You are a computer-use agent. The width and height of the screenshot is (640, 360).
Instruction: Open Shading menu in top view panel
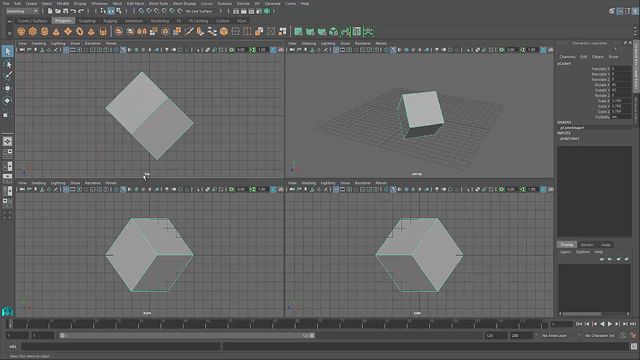point(39,43)
